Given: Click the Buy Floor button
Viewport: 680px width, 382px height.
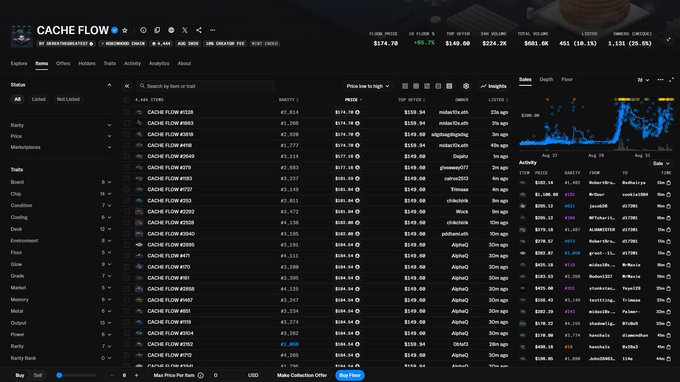Looking at the screenshot, I should [x=350, y=375].
